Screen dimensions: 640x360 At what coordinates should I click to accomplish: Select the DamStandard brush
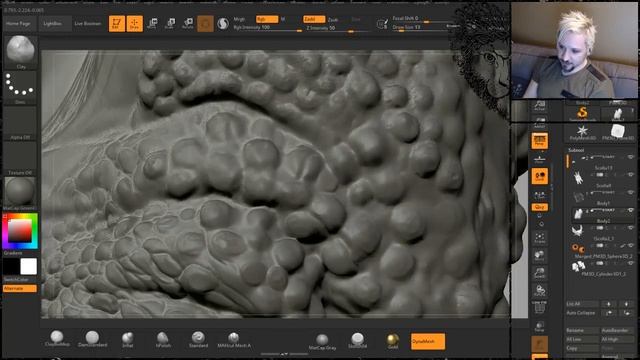tap(93, 339)
